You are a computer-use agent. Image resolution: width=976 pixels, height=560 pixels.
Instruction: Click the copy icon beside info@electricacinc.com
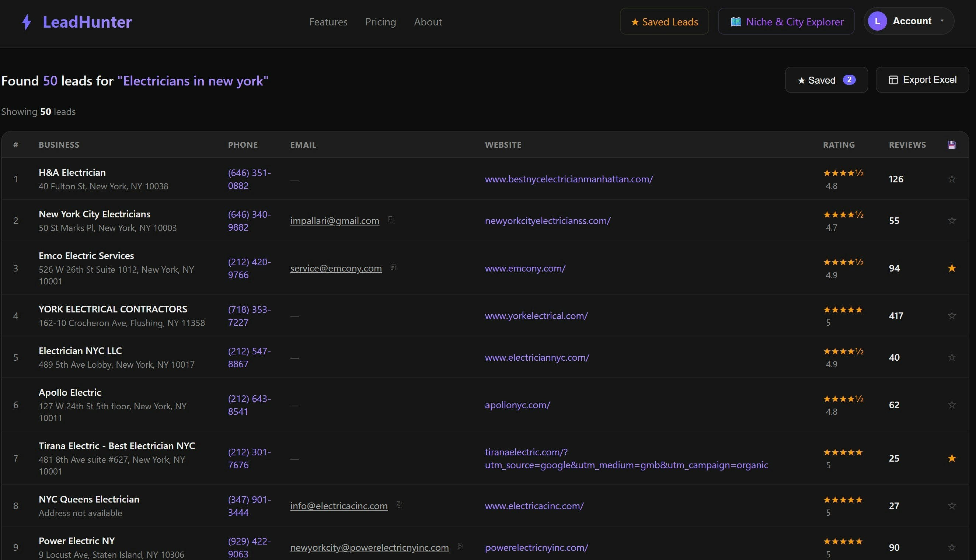coord(398,505)
